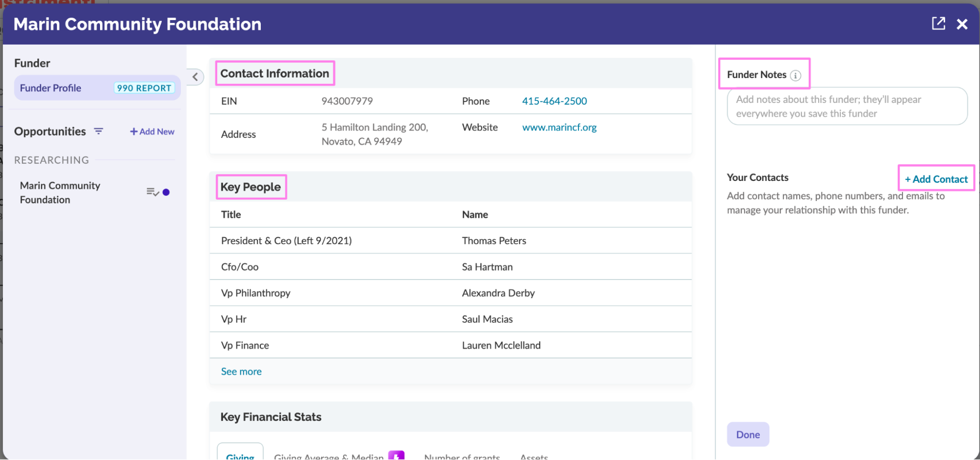The width and height of the screenshot is (980, 460).
Task: Click the purple premium badge near Giving Average
Action: pos(396,455)
